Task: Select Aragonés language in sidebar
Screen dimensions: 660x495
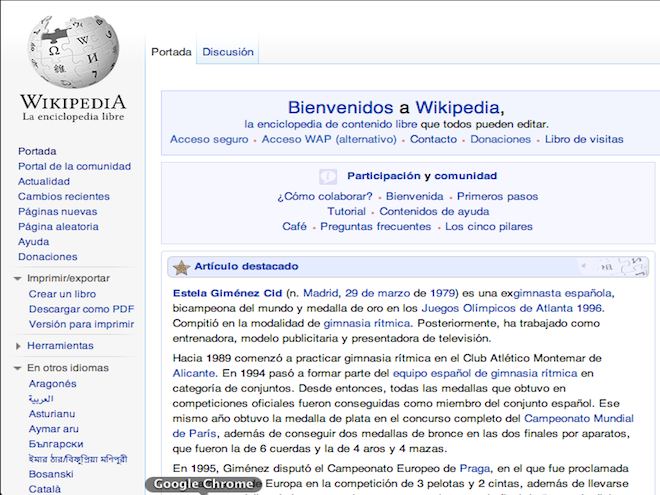Action: coord(52,383)
